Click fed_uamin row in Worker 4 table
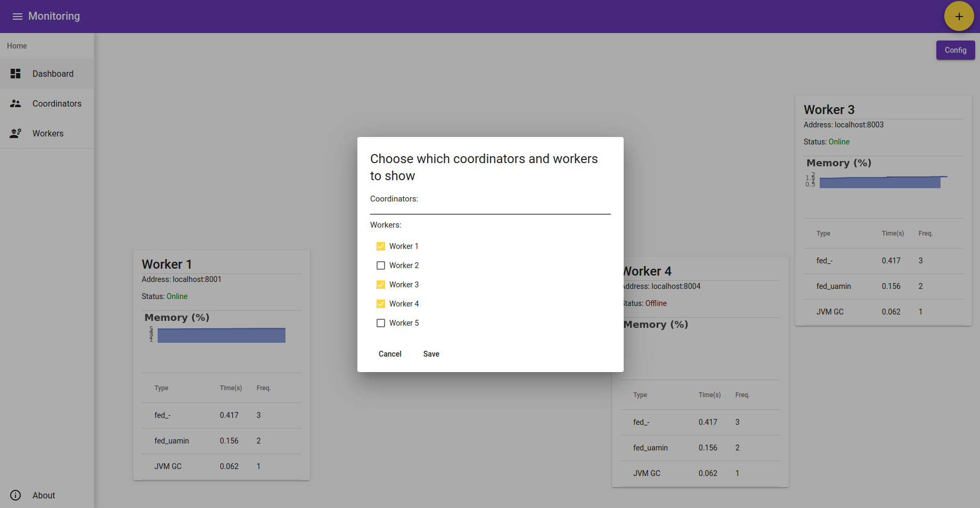 pyautogui.click(x=700, y=448)
